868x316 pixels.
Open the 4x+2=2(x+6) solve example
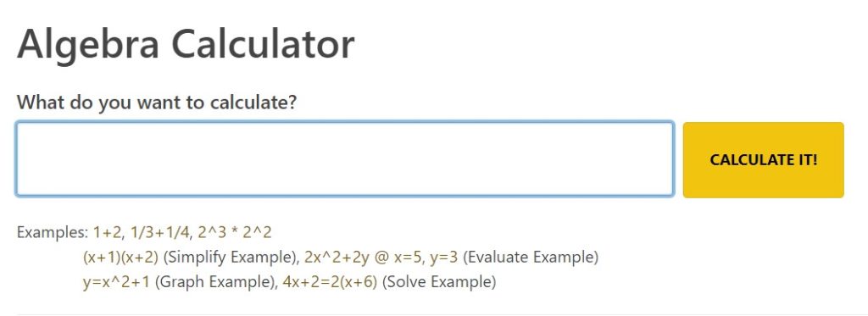[330, 282]
